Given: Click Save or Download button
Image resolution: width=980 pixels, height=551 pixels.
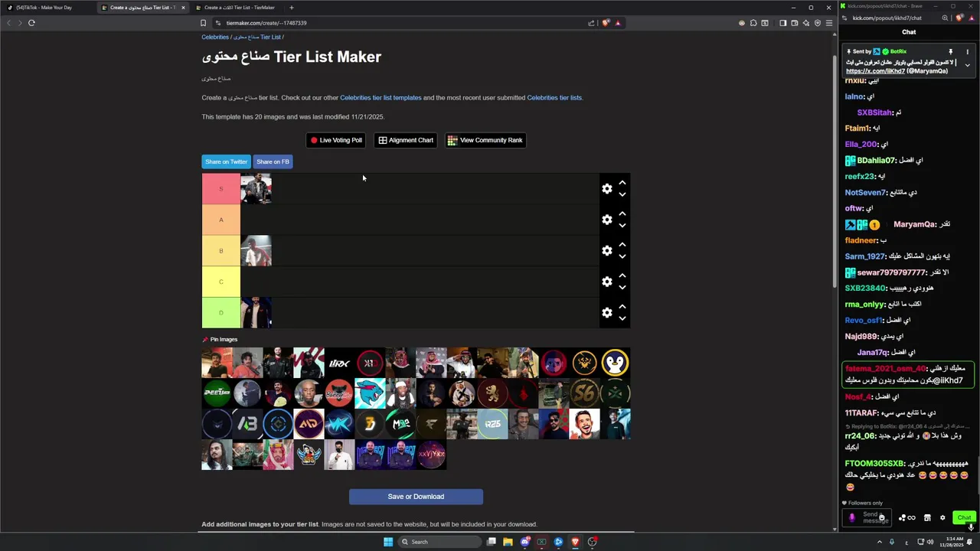Looking at the screenshot, I should tap(416, 497).
